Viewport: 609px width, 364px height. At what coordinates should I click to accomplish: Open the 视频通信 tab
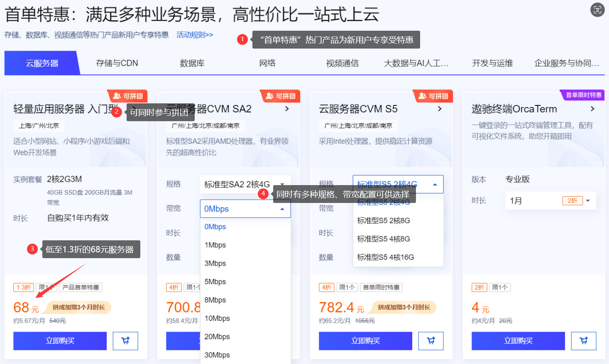click(342, 63)
